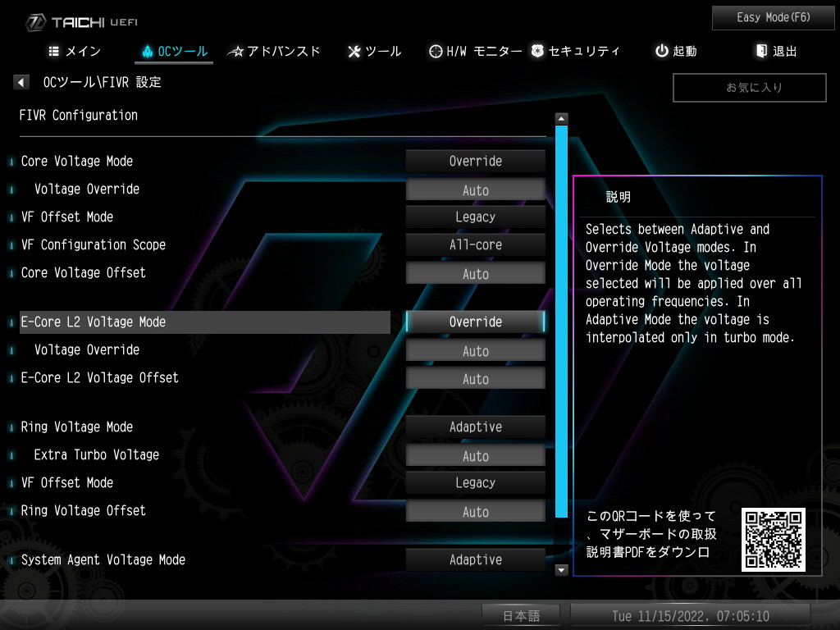Click the power icon on the 起動 tab

[x=662, y=51]
